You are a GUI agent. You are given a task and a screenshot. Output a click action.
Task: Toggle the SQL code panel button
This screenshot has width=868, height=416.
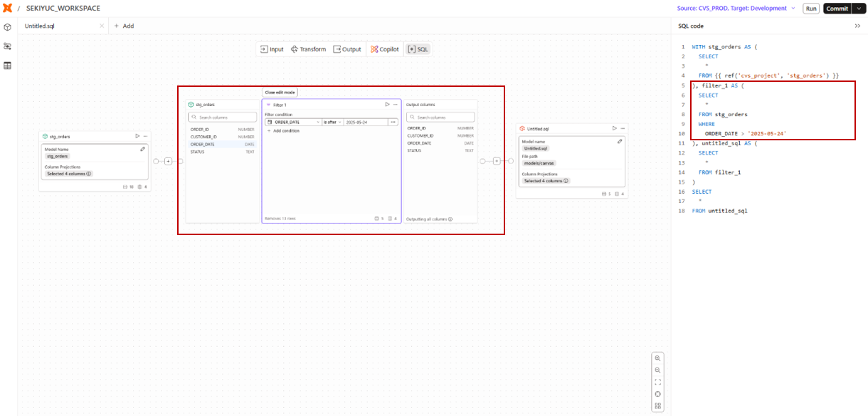418,49
